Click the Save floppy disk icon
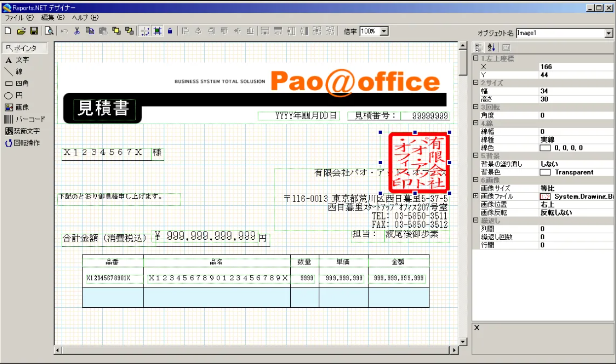 34,31
